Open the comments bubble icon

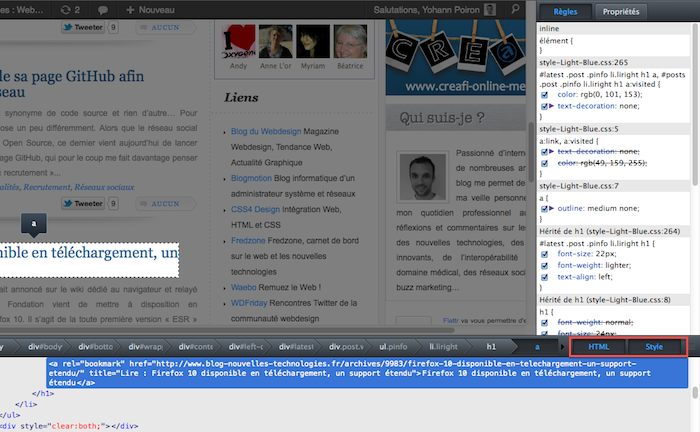[103, 8]
